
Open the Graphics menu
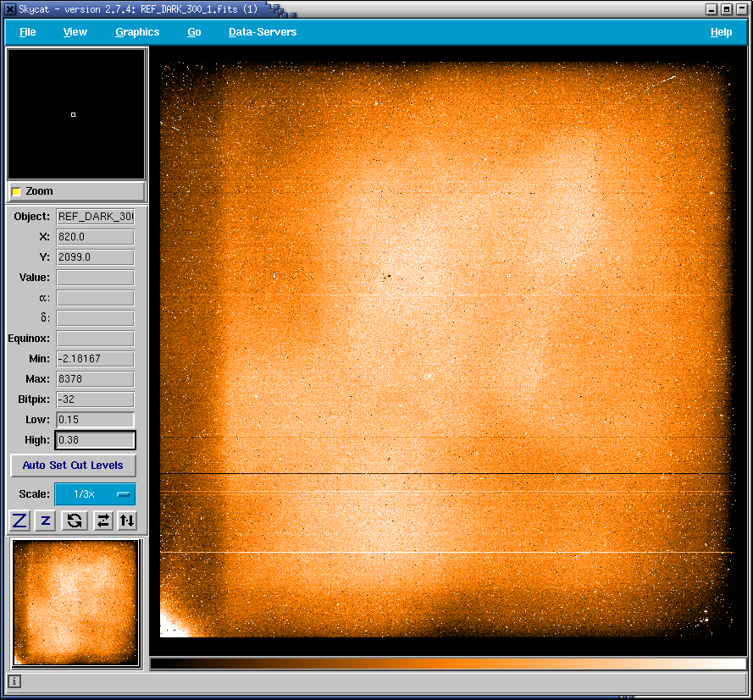coord(137,32)
